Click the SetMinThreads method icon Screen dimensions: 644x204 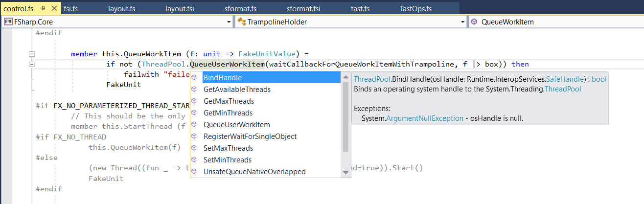pyautogui.click(x=194, y=160)
